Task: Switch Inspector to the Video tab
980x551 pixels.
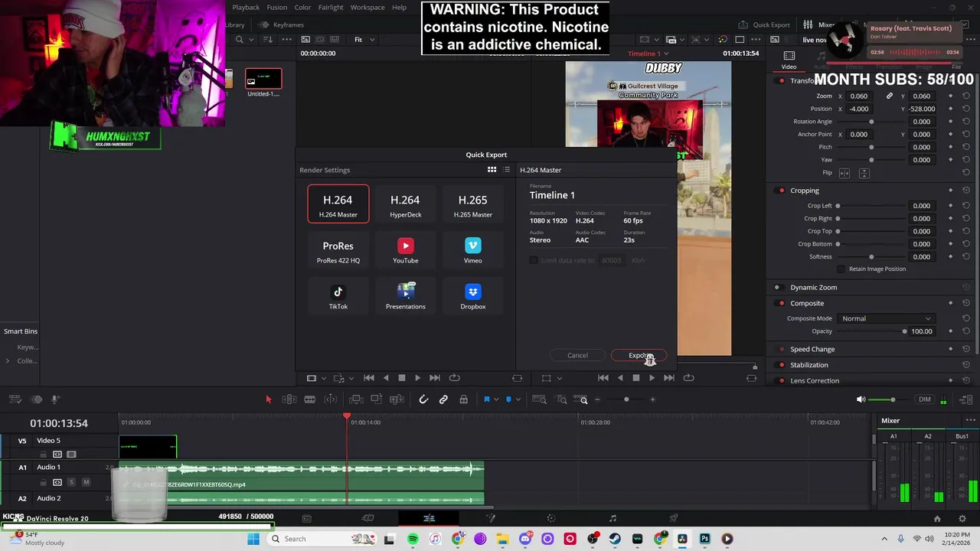Action: pos(789,60)
